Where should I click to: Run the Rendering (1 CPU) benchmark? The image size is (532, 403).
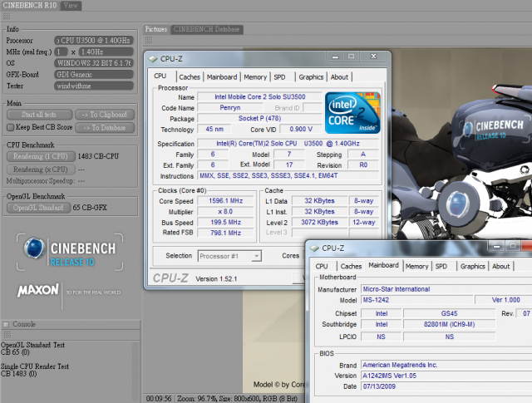(x=41, y=156)
